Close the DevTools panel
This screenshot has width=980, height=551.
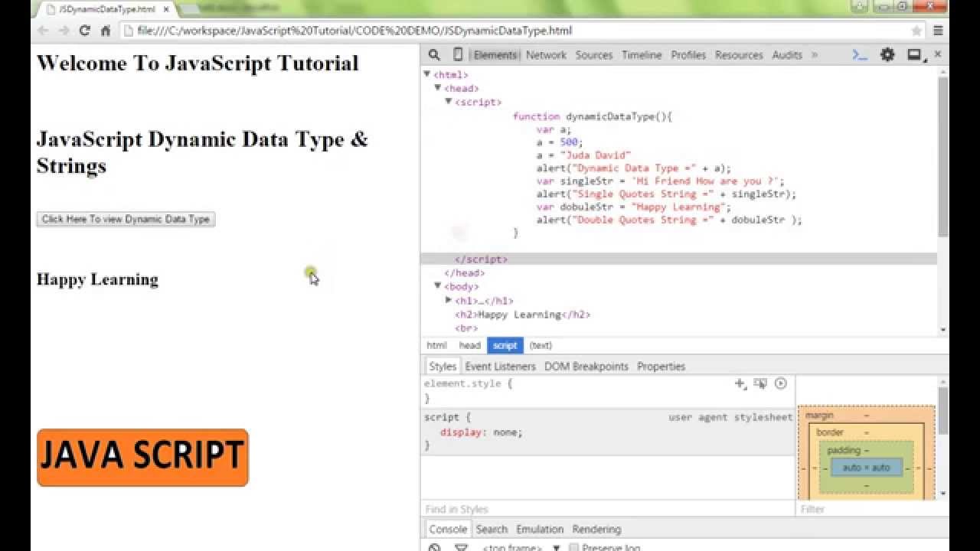[x=937, y=54]
